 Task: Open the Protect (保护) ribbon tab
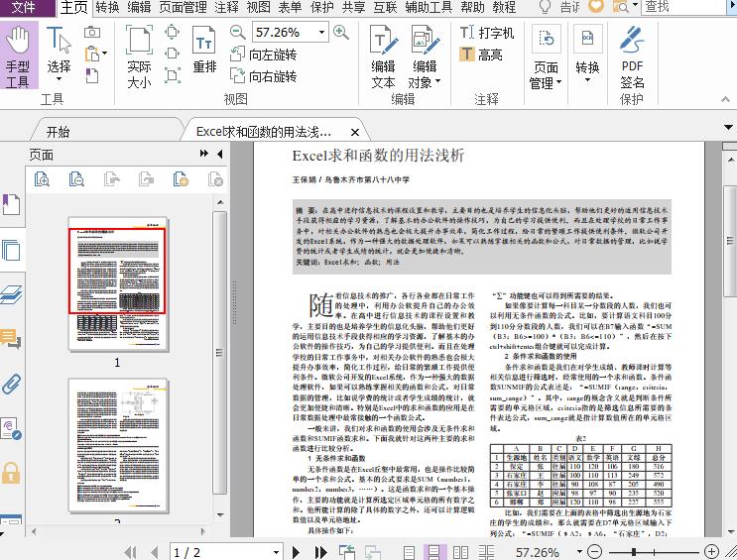(322, 7)
